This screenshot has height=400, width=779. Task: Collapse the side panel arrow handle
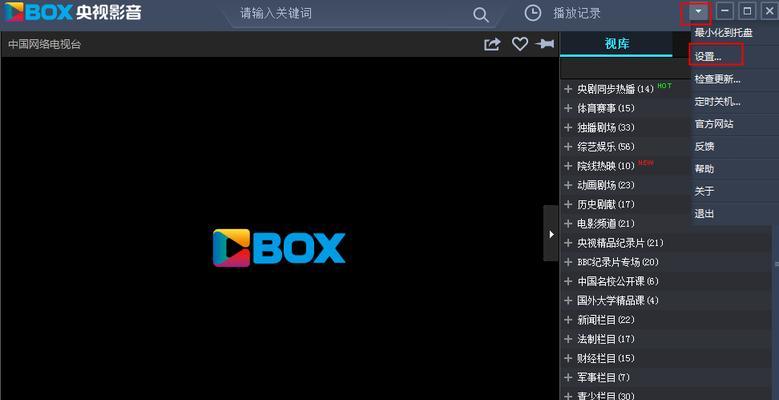click(x=551, y=233)
